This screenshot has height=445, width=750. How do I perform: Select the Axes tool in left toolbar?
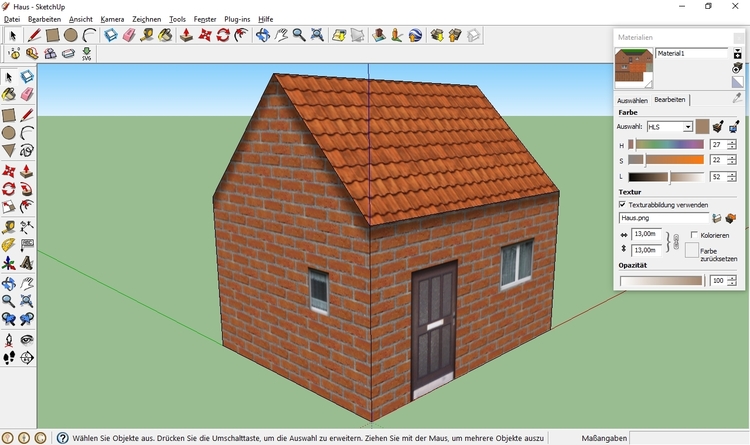9,263
